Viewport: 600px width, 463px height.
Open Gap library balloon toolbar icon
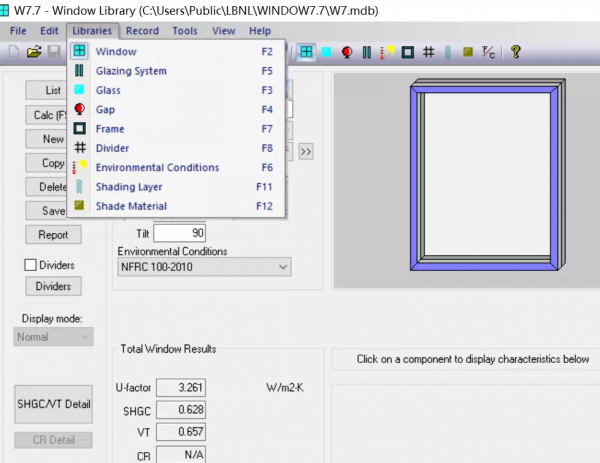(x=347, y=52)
